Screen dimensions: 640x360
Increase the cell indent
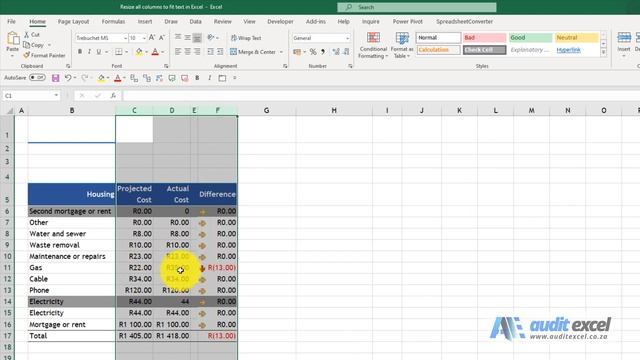tap(220, 52)
